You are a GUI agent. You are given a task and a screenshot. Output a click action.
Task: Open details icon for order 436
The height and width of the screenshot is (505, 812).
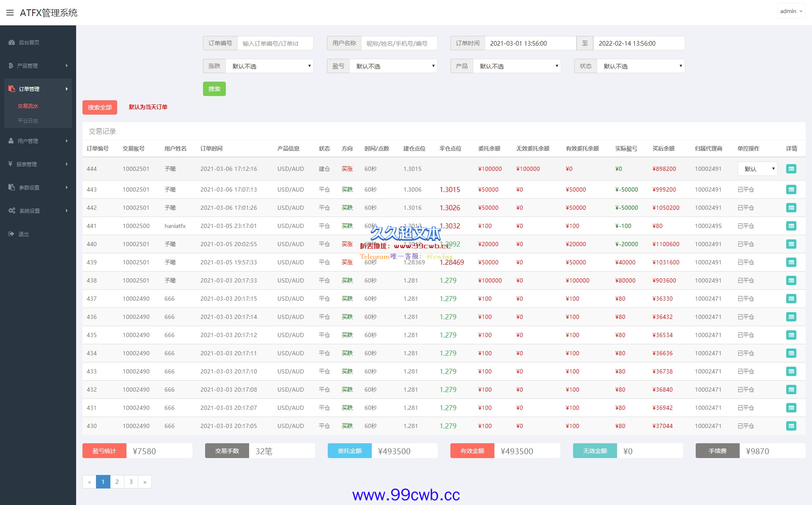point(791,317)
